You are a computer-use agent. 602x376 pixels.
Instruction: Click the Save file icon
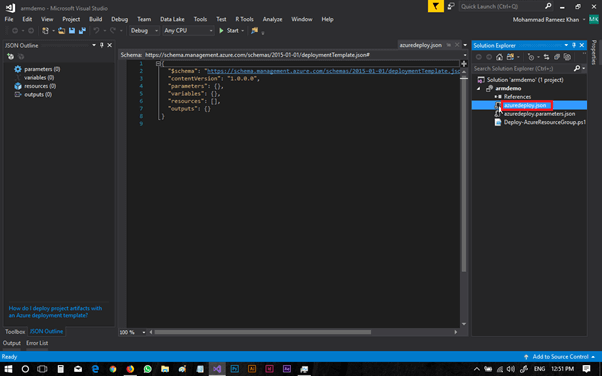(72, 31)
